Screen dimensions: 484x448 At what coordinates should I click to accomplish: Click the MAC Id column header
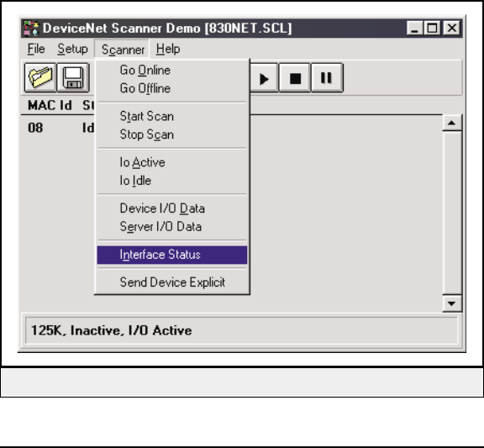click(50, 105)
